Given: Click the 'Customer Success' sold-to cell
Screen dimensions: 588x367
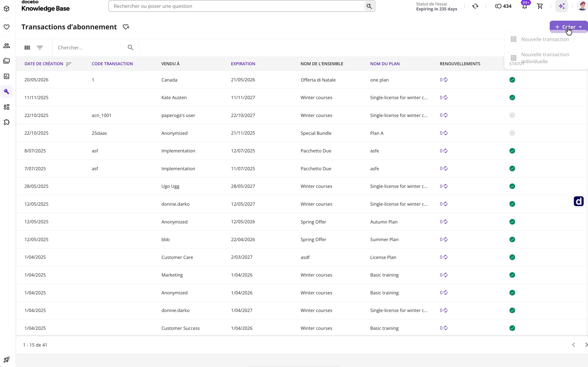Looking at the screenshot, I should [180, 328].
